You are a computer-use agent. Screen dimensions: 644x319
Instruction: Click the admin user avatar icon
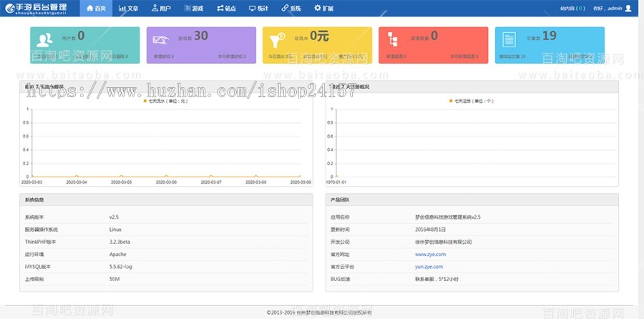tap(628, 8)
